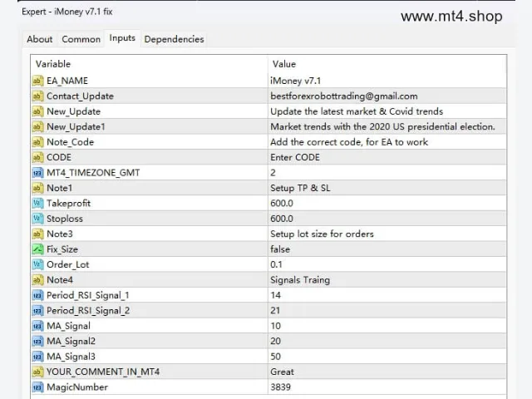Select the icon beside Note4
Image resolution: width=532 pixels, height=399 pixels.
tap(37, 280)
